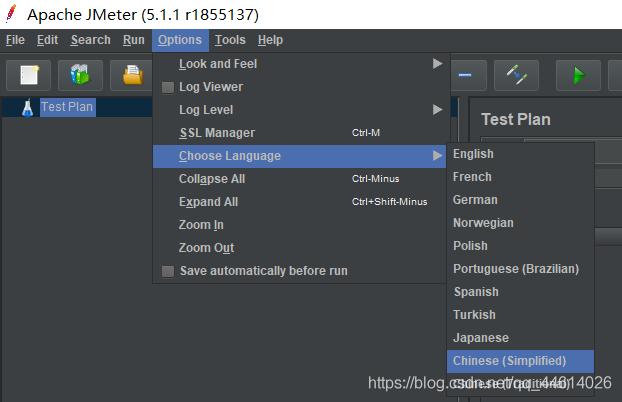Select the Test Plan tree node
622x402 pixels.
coord(67,107)
